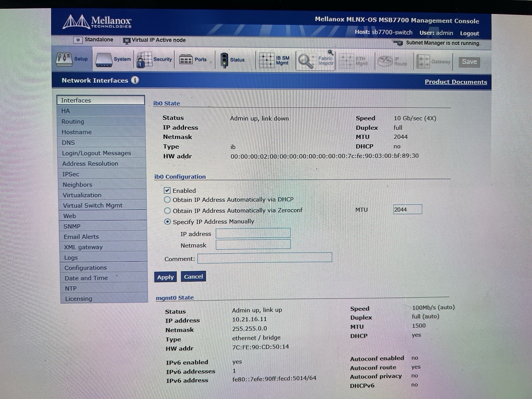532x399 pixels.
Task: Click the ib0 State section heading
Action: [166, 103]
